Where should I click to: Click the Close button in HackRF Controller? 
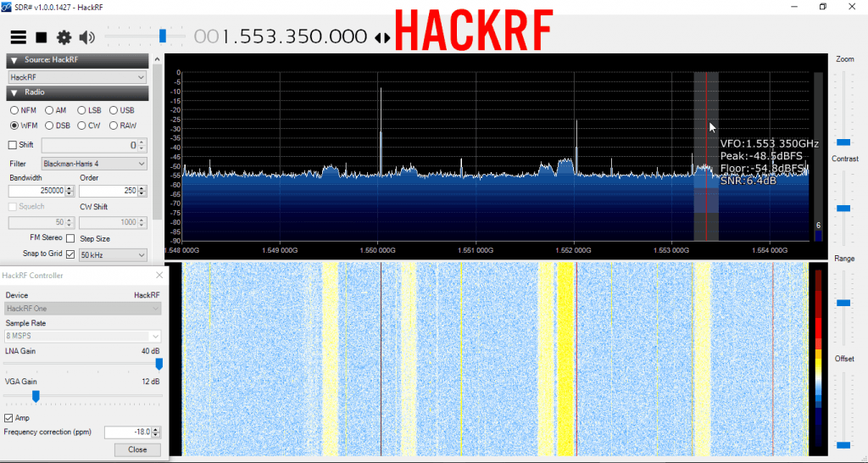tap(136, 449)
